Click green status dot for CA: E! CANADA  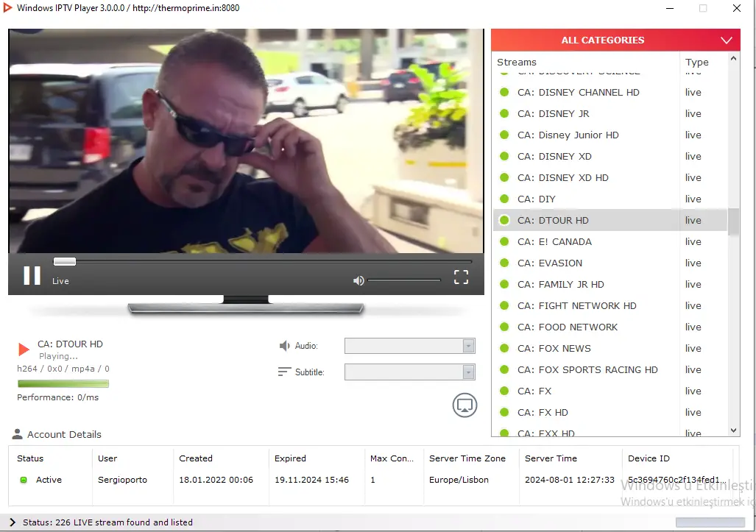click(504, 241)
